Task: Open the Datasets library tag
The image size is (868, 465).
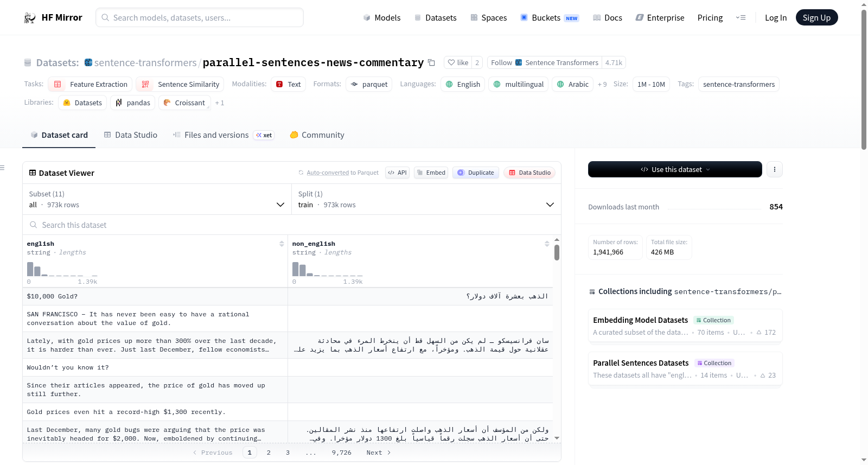Action: pyautogui.click(x=82, y=103)
